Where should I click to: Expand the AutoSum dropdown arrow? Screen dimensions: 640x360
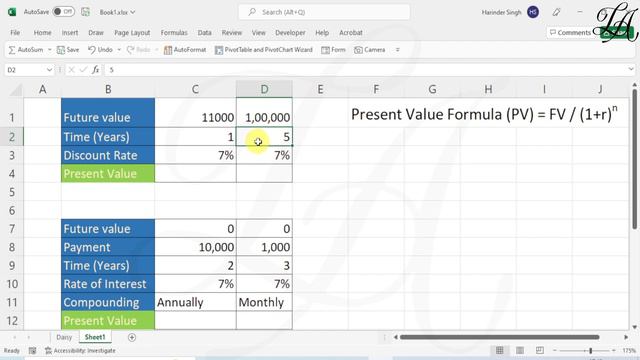[49, 50]
